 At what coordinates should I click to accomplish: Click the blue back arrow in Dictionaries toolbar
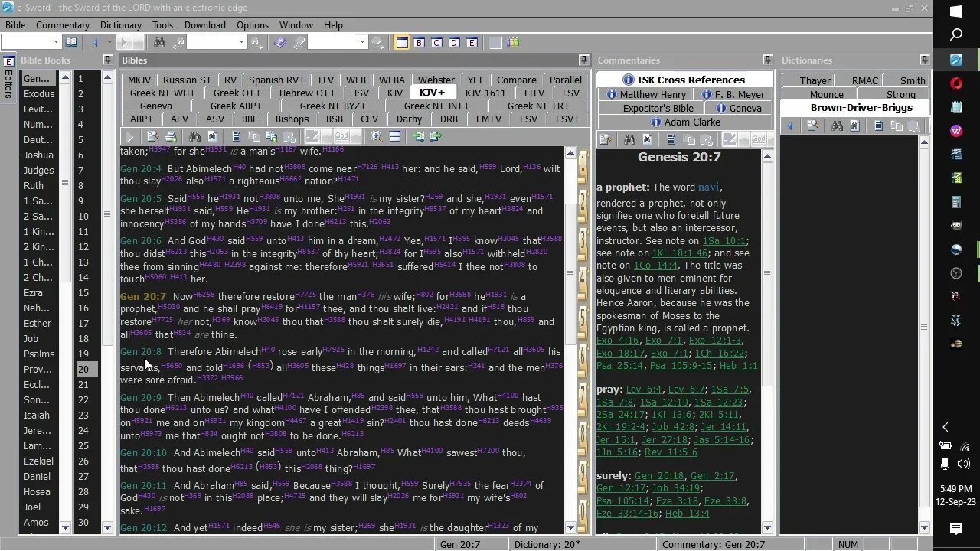[791, 126]
